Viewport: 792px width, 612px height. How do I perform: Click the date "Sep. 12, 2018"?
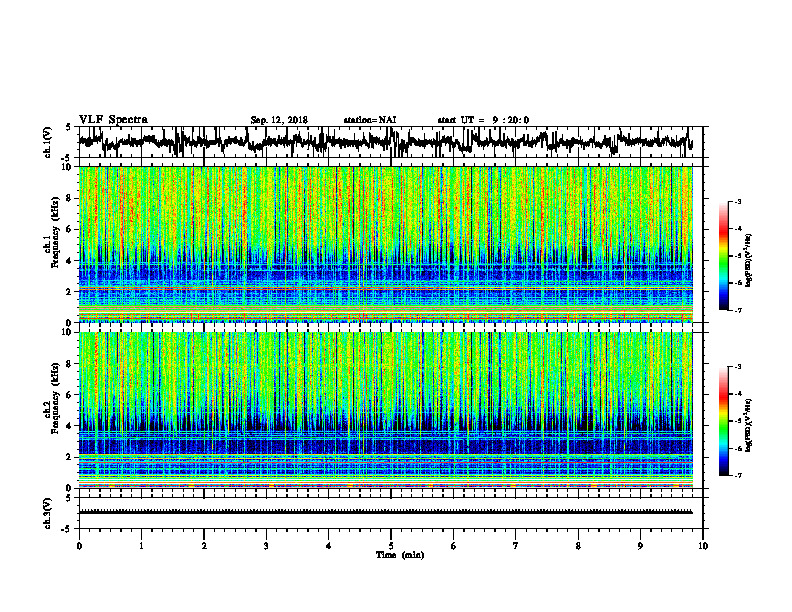279,120
